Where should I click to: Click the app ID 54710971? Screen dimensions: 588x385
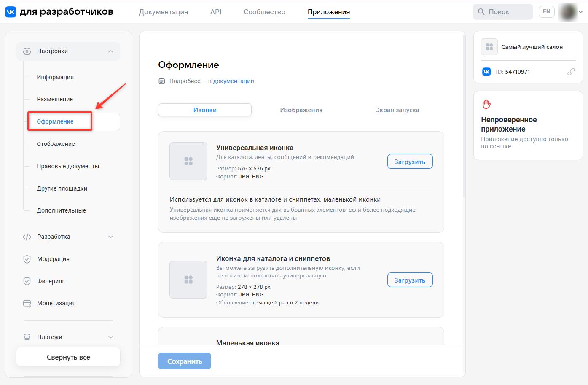(x=518, y=72)
